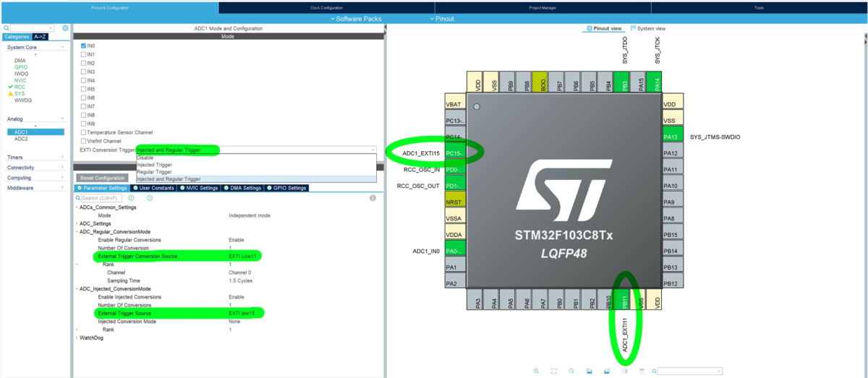Uncheck the IN0 channel checkbox
Viewport: 868px width, 378px height.
(83, 46)
